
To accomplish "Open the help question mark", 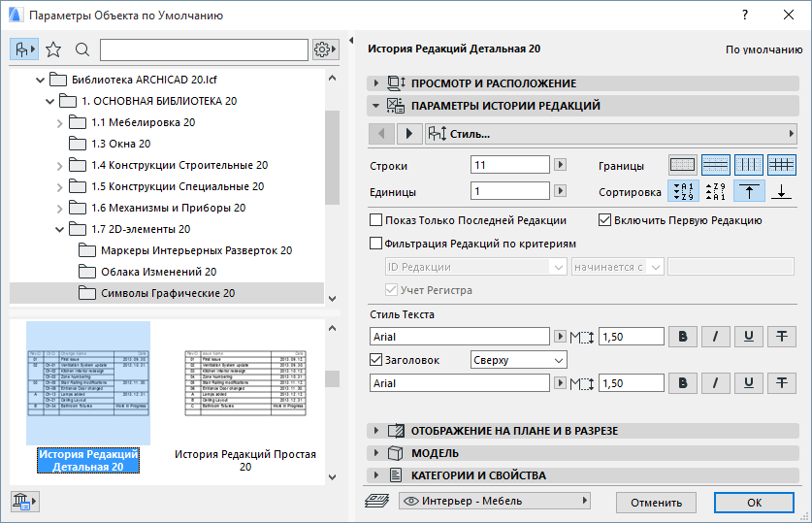I will [x=745, y=15].
